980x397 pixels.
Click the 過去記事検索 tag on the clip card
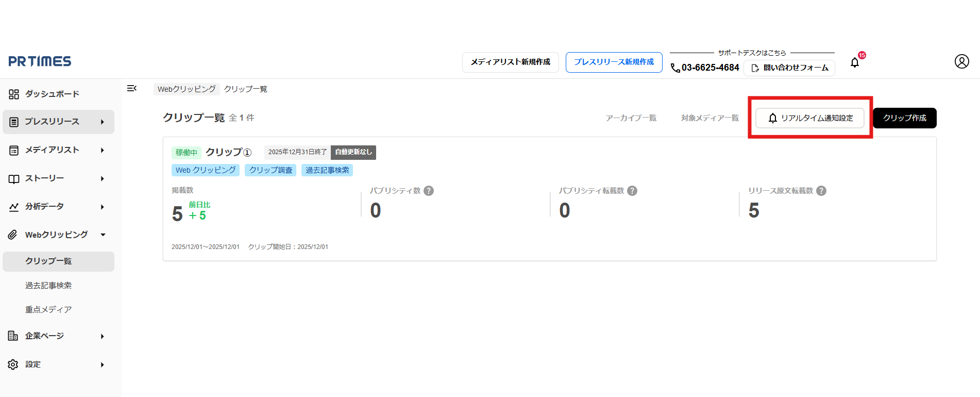327,170
